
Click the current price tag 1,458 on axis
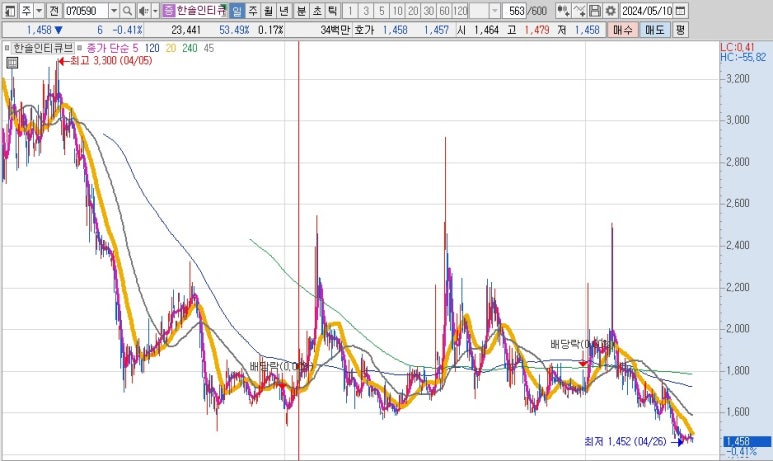tap(747, 441)
